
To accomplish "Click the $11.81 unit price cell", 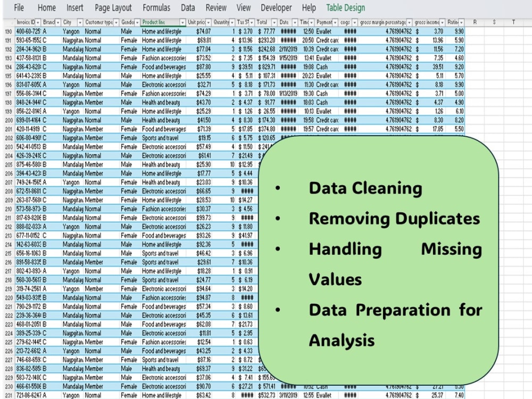I will [x=199, y=333].
